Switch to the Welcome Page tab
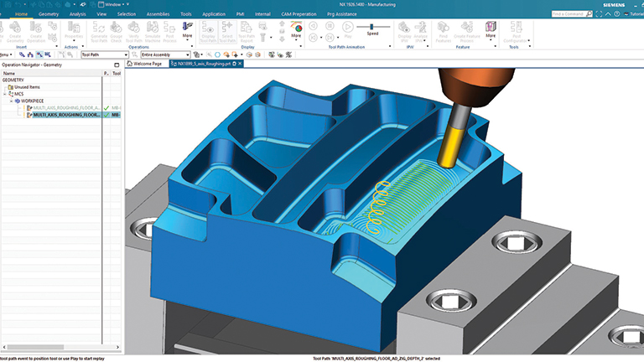Screen dimensions: 644x362 (144, 64)
